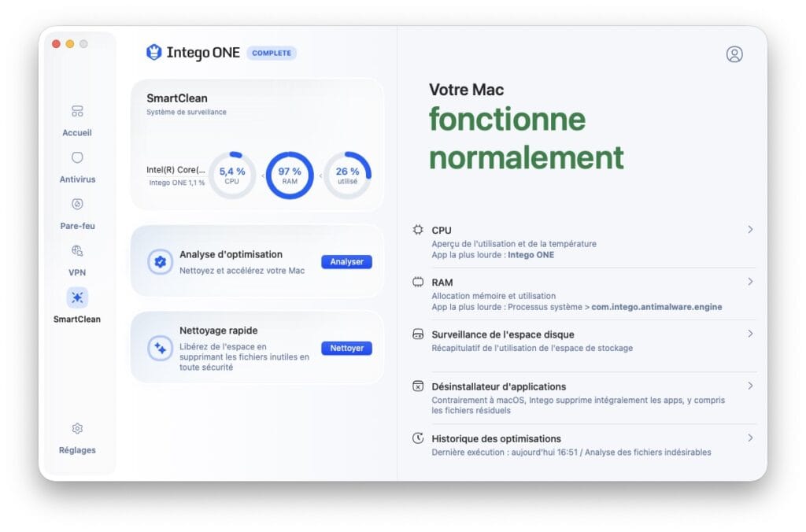Image resolution: width=806 pixels, height=532 pixels.
Task: Click the Analyser button
Action: pos(346,261)
